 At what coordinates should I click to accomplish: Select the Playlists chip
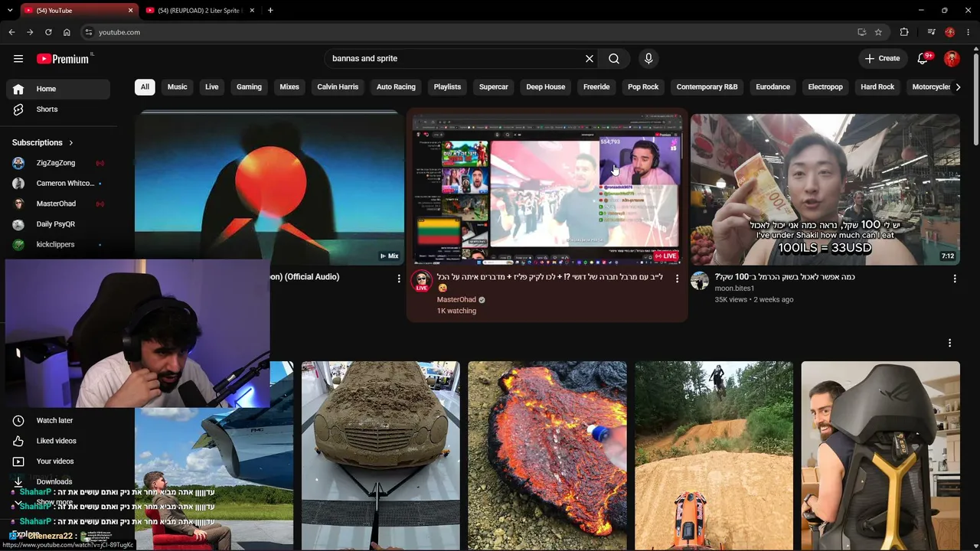[x=447, y=87]
